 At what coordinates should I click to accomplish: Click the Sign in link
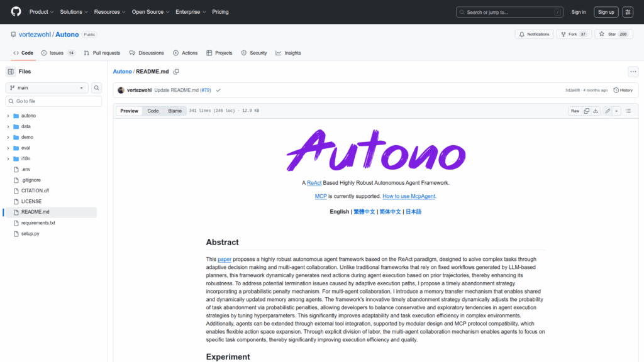tap(579, 12)
